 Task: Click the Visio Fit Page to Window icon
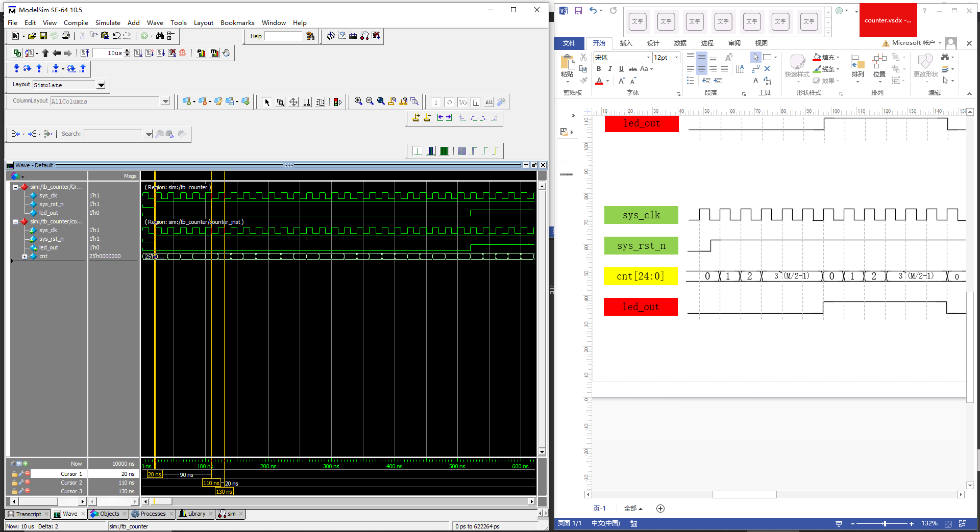[x=948, y=523]
